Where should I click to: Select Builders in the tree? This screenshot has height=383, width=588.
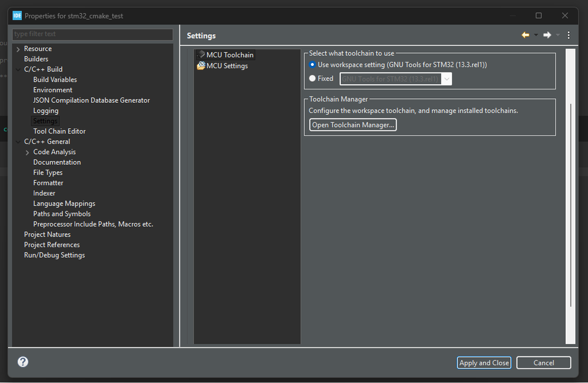(36, 59)
